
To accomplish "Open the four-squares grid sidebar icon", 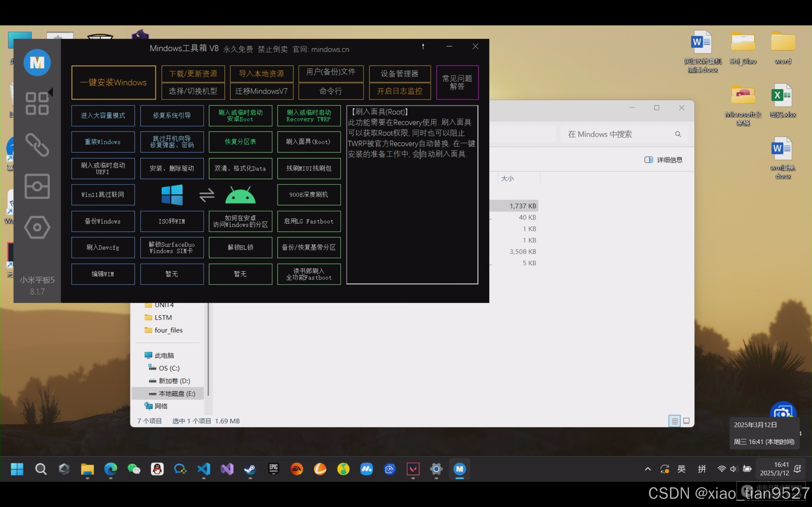I will click(x=37, y=103).
